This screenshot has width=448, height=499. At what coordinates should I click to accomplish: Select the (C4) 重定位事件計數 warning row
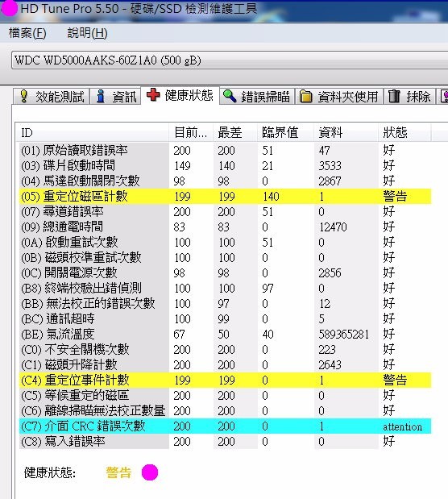tap(226, 380)
